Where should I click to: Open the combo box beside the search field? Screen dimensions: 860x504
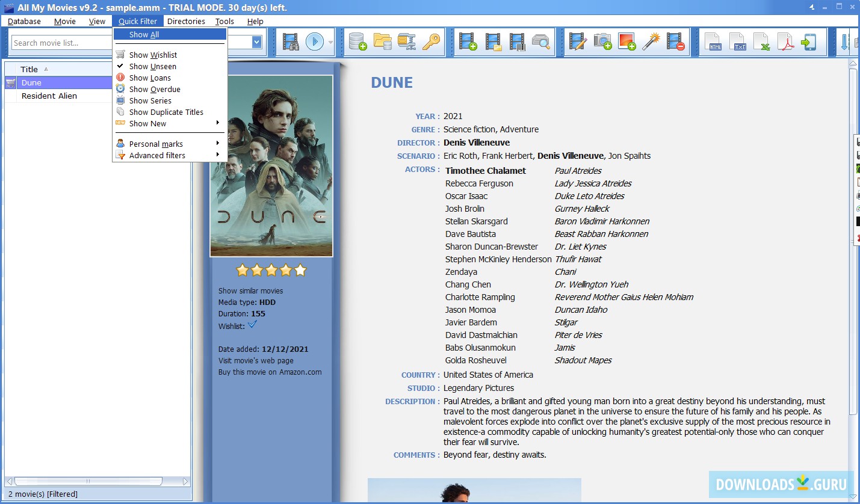pyautogui.click(x=257, y=42)
